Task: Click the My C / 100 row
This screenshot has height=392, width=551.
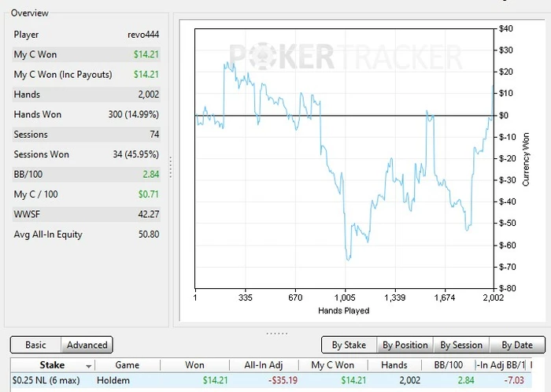Action: (87, 194)
